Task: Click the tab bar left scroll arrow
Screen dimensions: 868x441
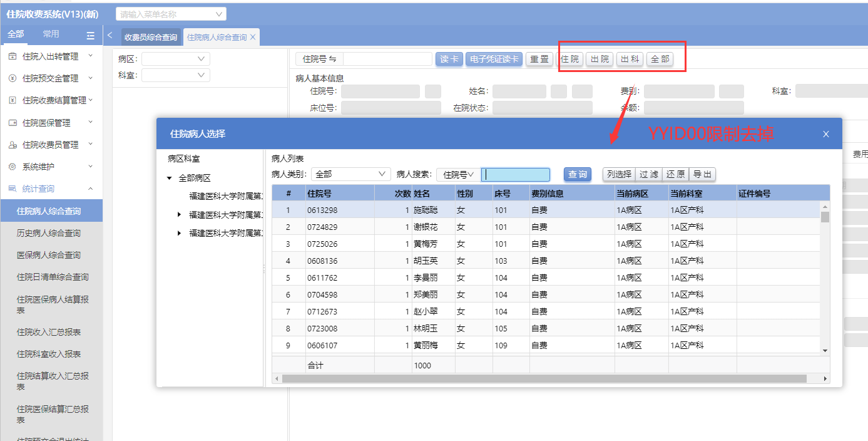Action: pyautogui.click(x=110, y=36)
